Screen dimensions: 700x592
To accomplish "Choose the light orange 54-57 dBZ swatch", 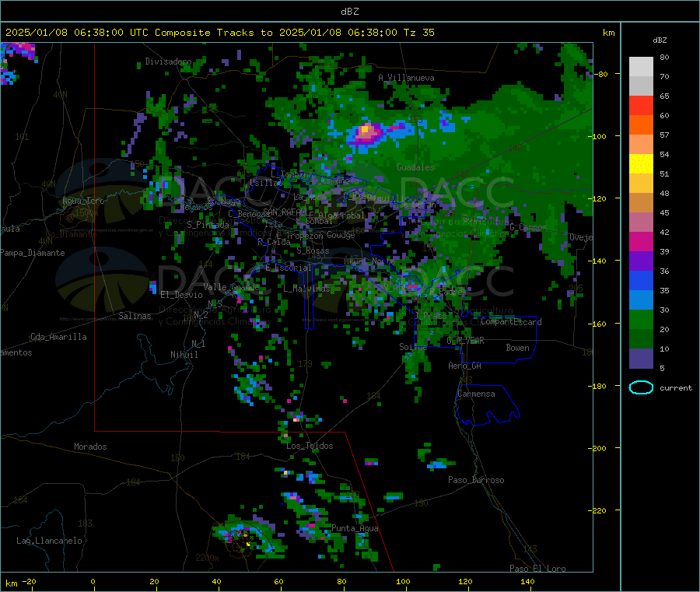I will point(641,145).
